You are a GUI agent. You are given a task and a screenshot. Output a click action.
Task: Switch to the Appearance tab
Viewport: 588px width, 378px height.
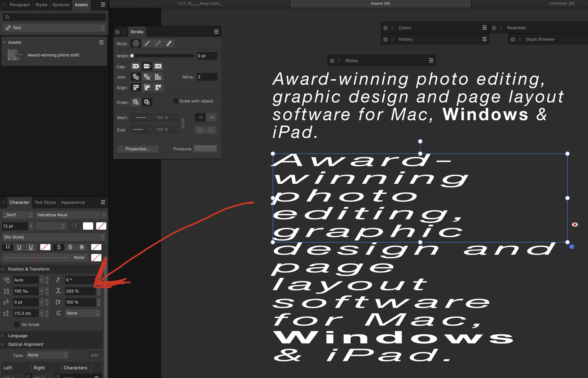(73, 202)
